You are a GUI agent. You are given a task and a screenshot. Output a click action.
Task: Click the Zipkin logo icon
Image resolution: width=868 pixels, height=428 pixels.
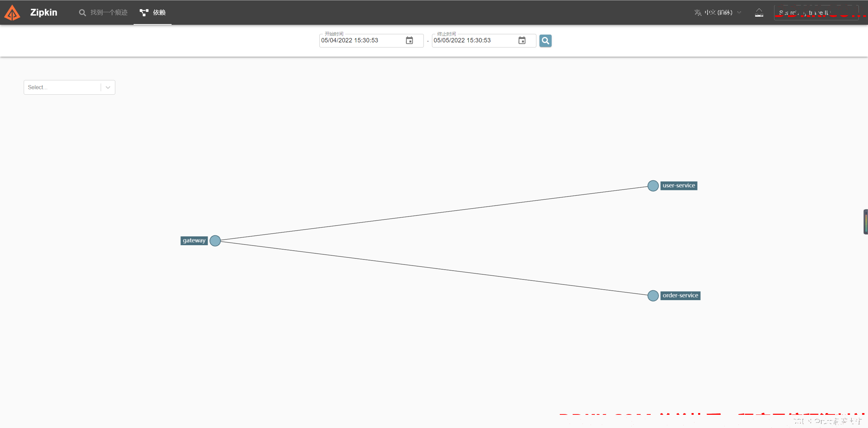pos(12,13)
